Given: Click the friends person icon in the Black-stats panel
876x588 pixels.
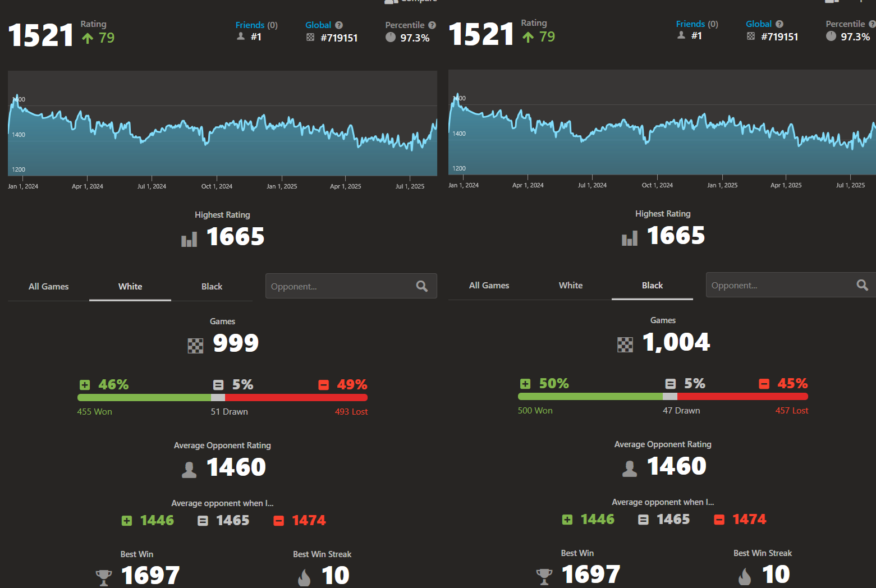Looking at the screenshot, I should pos(681,35).
